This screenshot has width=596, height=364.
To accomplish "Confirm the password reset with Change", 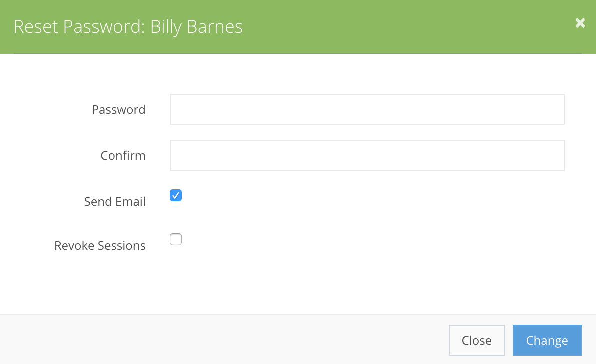I will click(547, 340).
